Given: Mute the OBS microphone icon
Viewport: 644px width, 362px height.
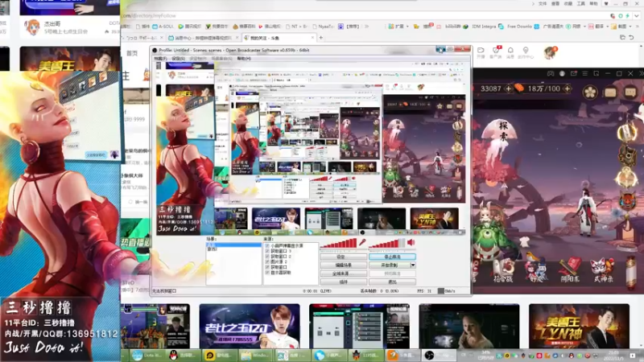Looking at the screenshot, I should point(362,243).
